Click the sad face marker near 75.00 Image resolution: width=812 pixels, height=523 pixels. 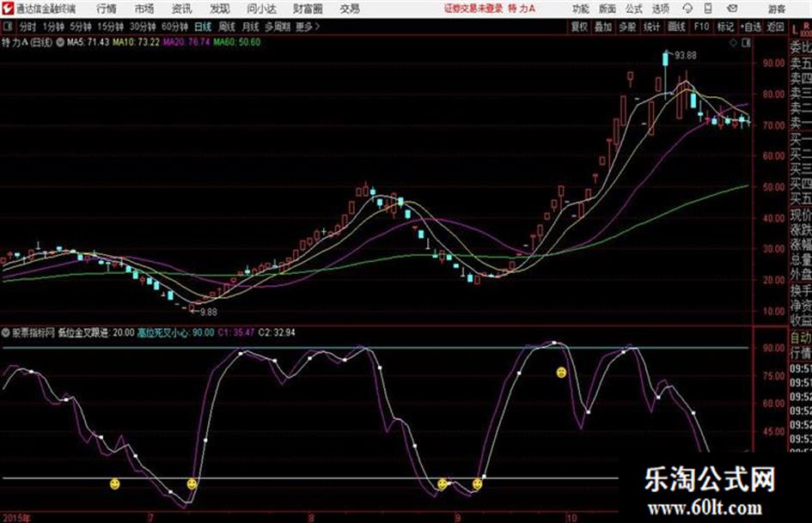coord(561,373)
